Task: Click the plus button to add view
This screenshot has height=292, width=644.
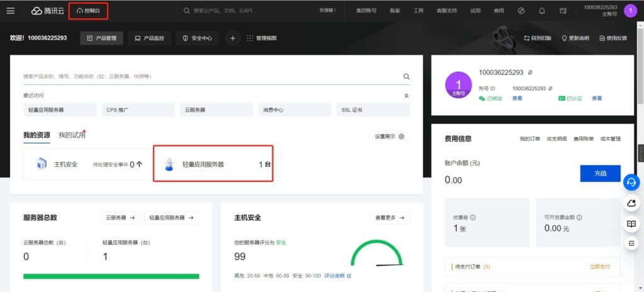Action: (233, 38)
